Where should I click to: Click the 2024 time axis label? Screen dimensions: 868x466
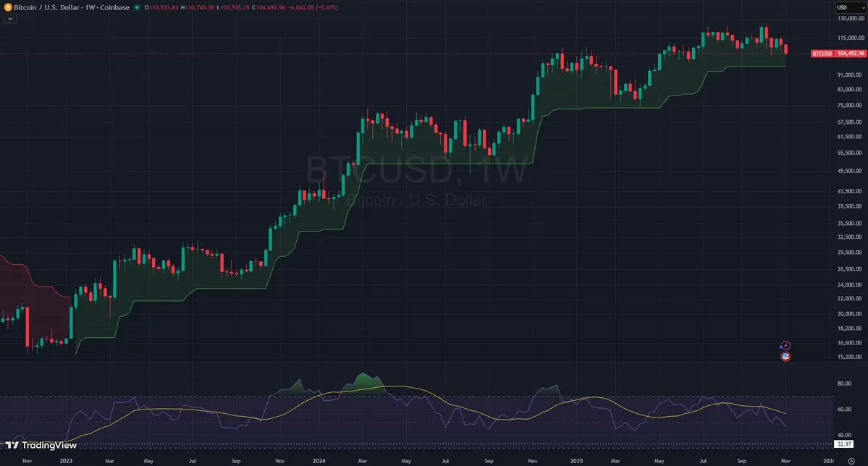[319, 460]
